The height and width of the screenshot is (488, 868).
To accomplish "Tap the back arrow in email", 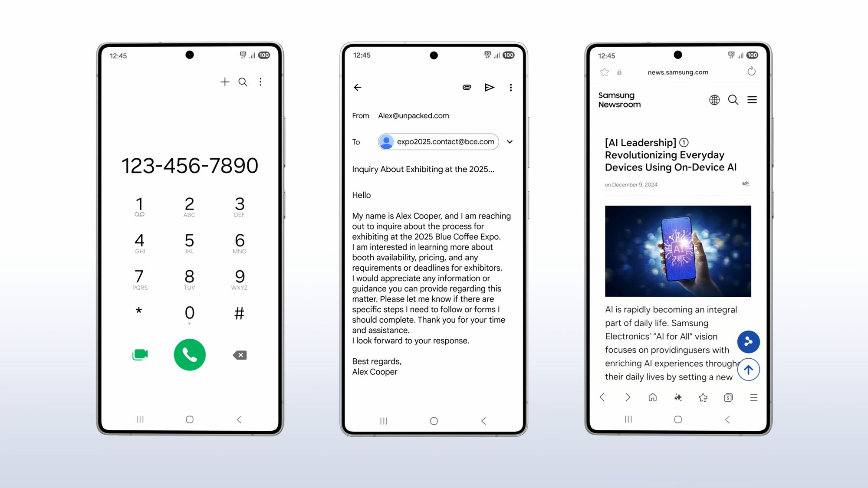I will click(x=358, y=88).
